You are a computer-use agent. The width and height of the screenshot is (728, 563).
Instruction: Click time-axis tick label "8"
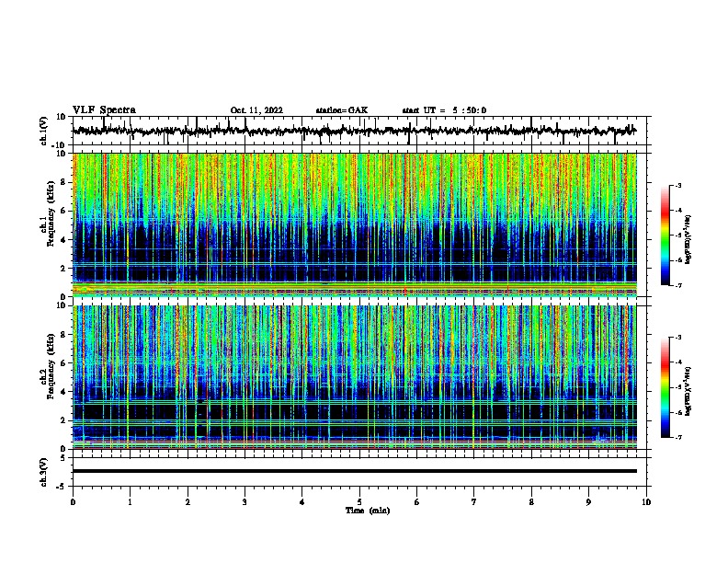point(531,502)
